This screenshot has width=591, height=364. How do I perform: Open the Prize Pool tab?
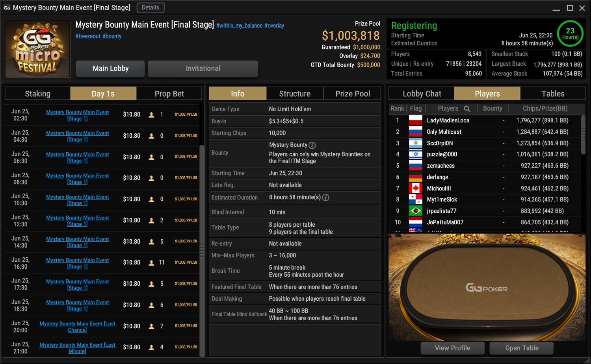point(353,94)
